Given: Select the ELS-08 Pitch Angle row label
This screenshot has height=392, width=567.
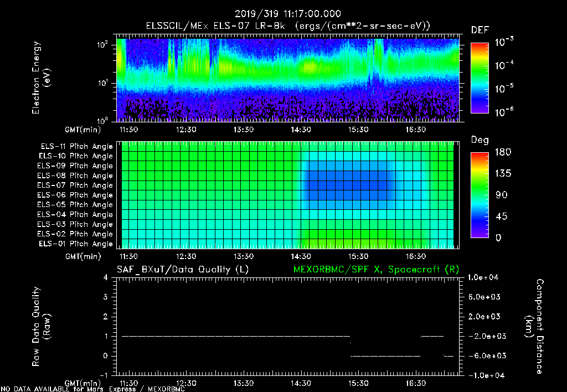Looking at the screenshot, I should point(75,176).
